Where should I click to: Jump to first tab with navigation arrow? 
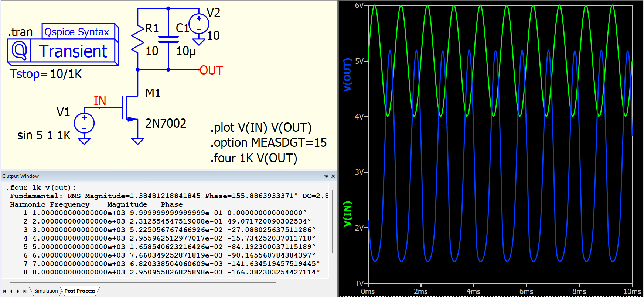(4, 291)
